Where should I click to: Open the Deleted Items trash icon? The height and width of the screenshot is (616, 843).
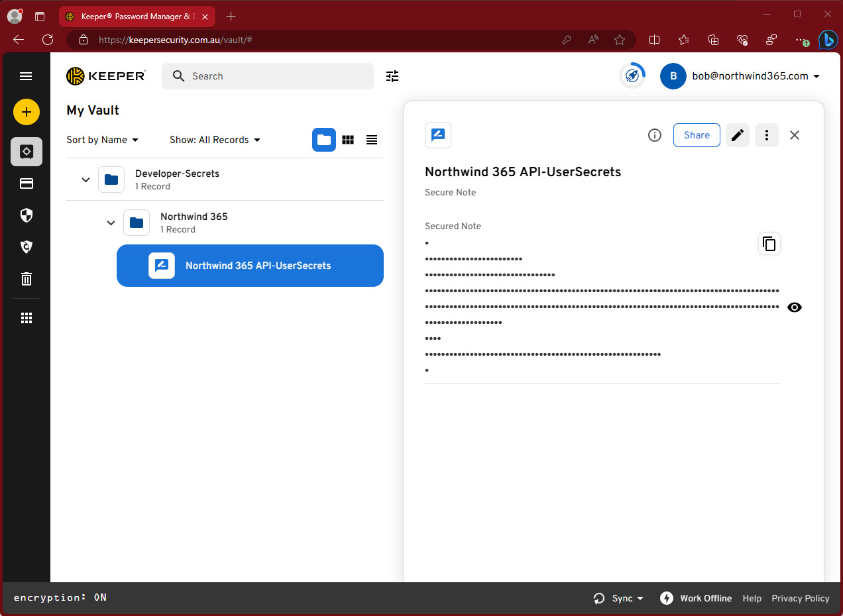coord(27,279)
